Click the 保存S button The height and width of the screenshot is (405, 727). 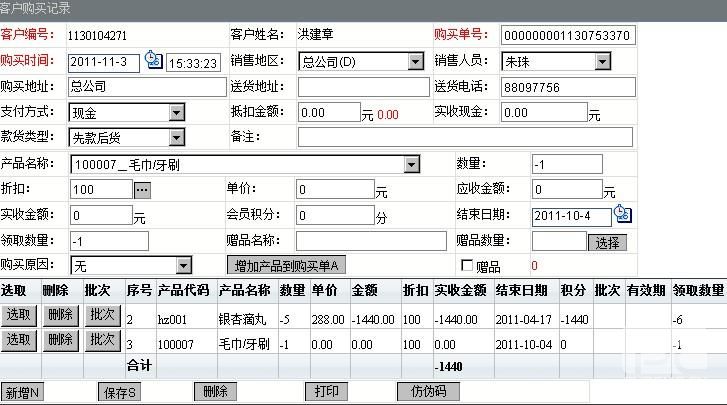tap(119, 392)
